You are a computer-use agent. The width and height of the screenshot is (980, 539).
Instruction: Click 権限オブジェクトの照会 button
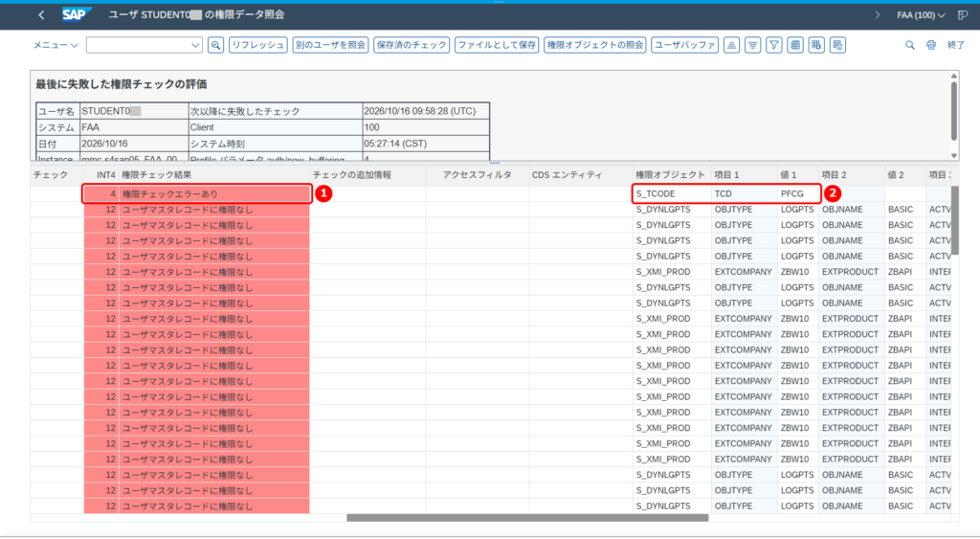(595, 45)
